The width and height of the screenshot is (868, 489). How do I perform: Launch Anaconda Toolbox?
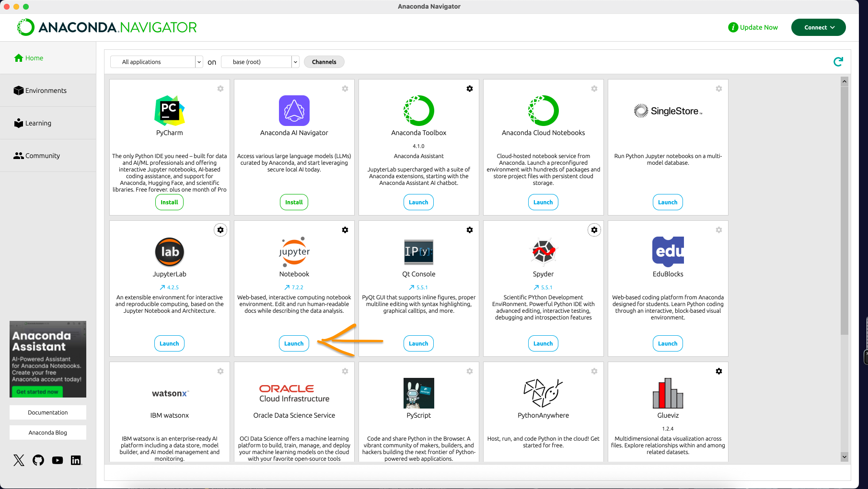(418, 202)
